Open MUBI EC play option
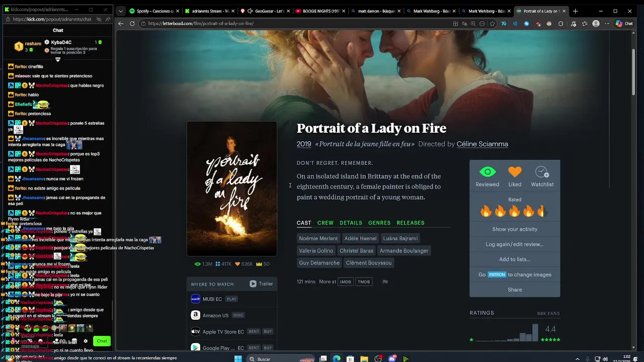The width and height of the screenshot is (644, 362). tap(231, 299)
